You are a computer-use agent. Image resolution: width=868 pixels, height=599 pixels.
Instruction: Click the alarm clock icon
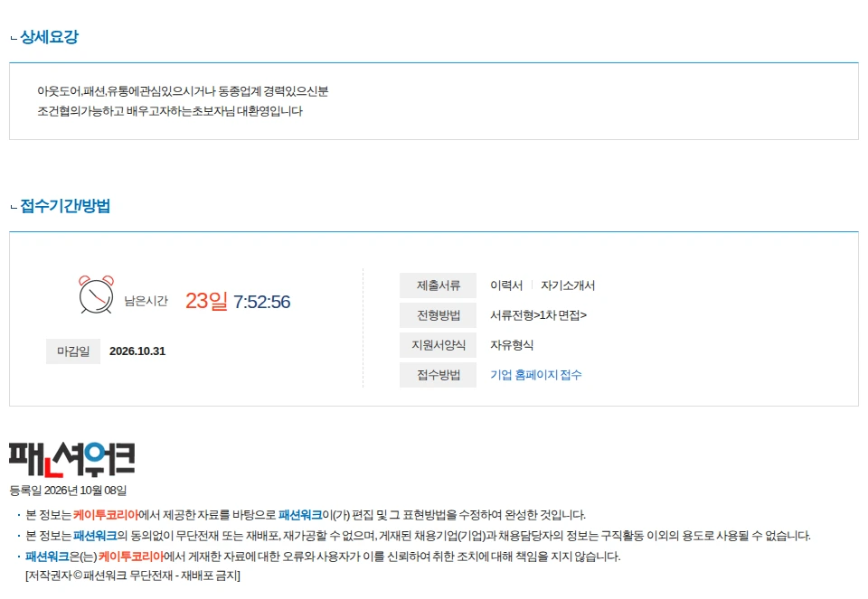pos(97,295)
